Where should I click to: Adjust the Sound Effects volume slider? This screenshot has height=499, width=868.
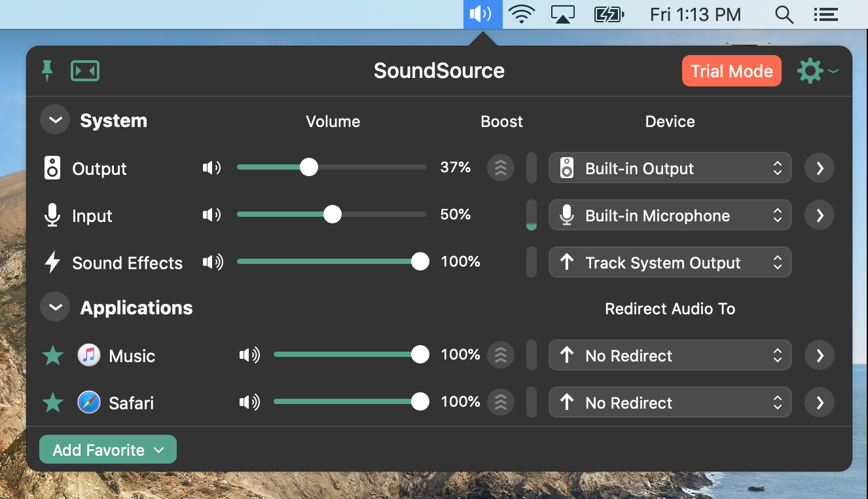(x=332, y=262)
